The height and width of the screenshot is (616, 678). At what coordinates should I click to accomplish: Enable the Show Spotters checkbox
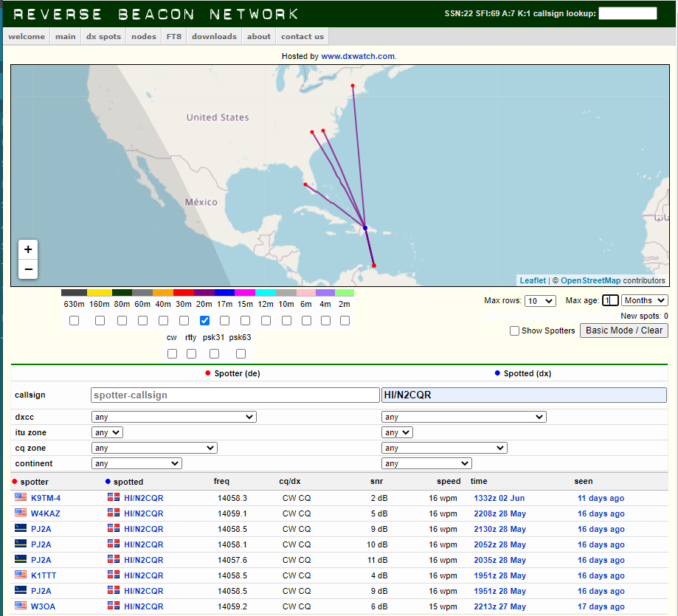tap(514, 331)
